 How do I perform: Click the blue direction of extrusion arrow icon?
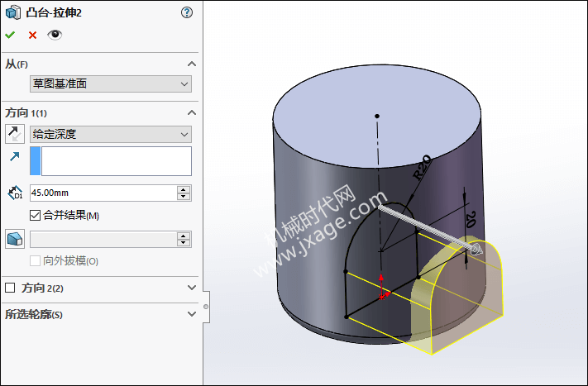[x=15, y=157]
